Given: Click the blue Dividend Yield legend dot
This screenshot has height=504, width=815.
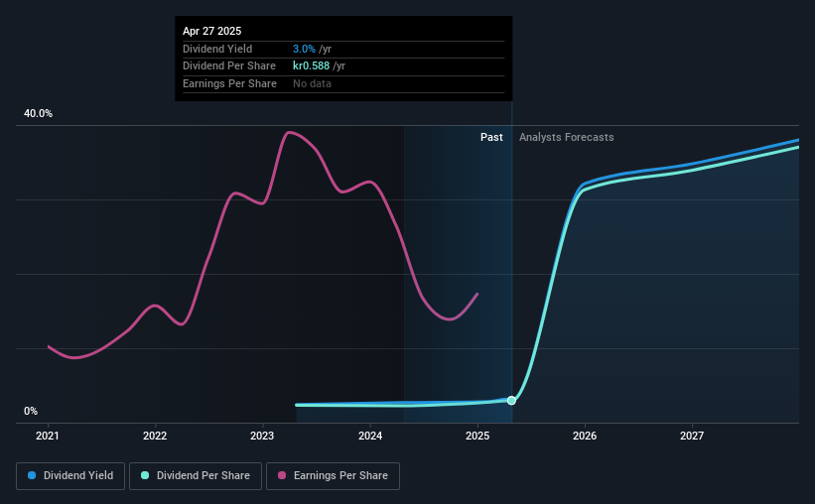Looking at the screenshot, I should pos(32,475).
